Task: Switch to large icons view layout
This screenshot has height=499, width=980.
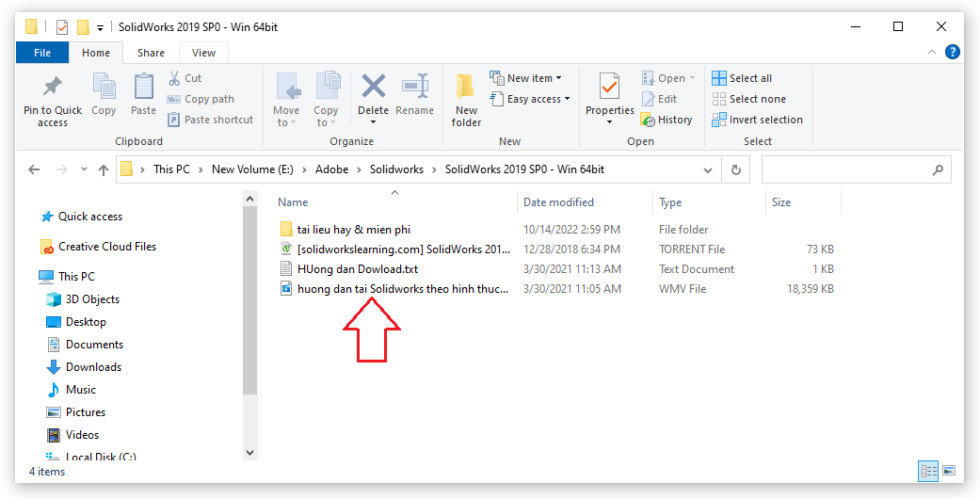Action: click(x=949, y=470)
